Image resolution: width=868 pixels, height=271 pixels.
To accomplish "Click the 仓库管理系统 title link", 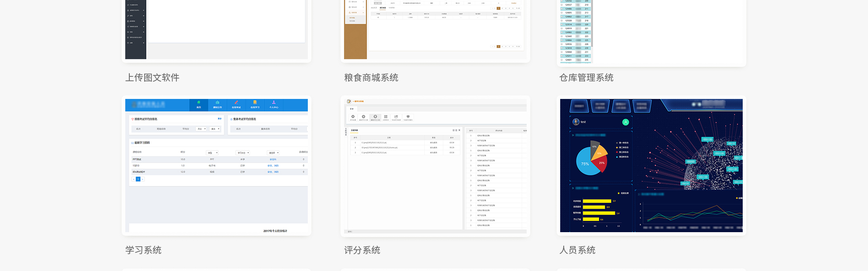I will tap(586, 78).
